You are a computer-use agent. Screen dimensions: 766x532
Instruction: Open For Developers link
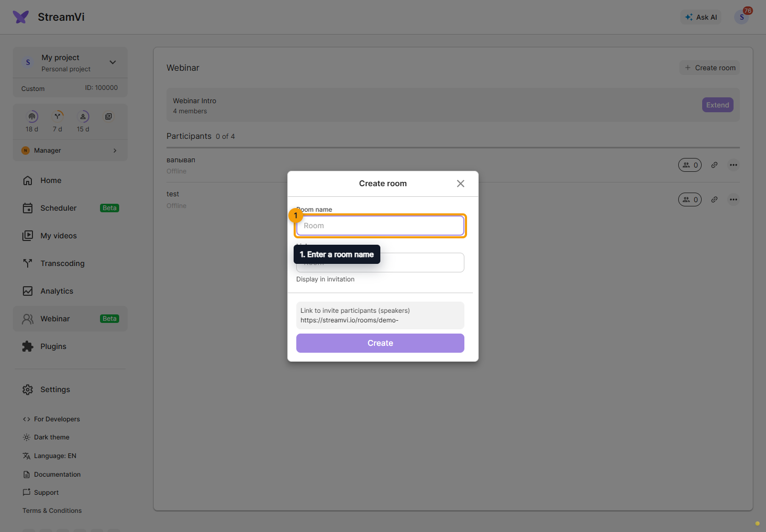51,419
